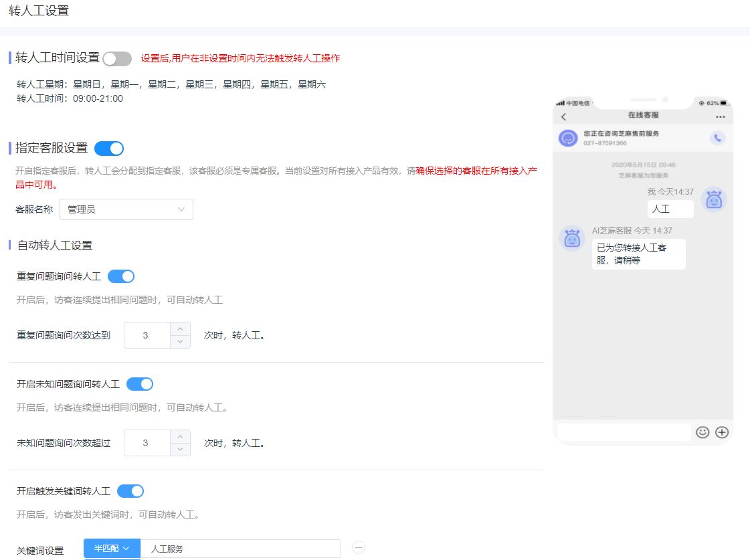The height and width of the screenshot is (560, 750).
Task: Click the red 设置后,用户在非设置时间内 warning text
Action: [240, 58]
